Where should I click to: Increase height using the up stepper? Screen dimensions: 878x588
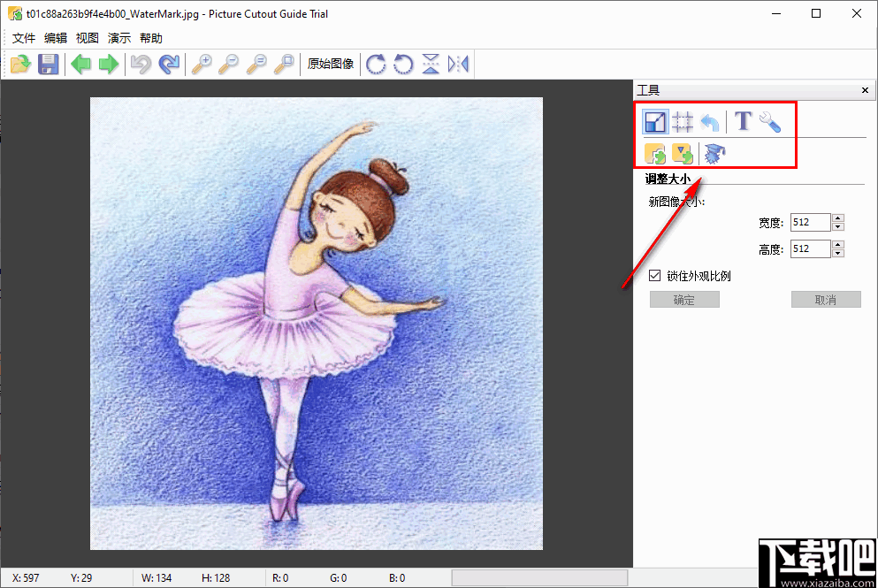pyautogui.click(x=837, y=244)
